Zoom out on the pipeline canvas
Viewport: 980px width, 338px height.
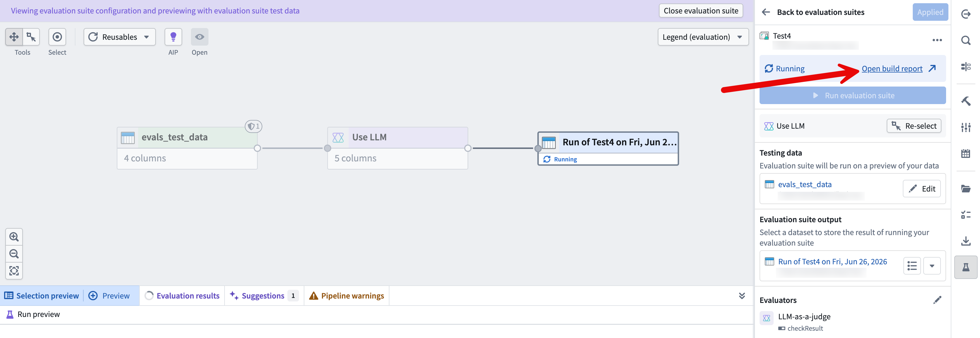pyautogui.click(x=14, y=254)
